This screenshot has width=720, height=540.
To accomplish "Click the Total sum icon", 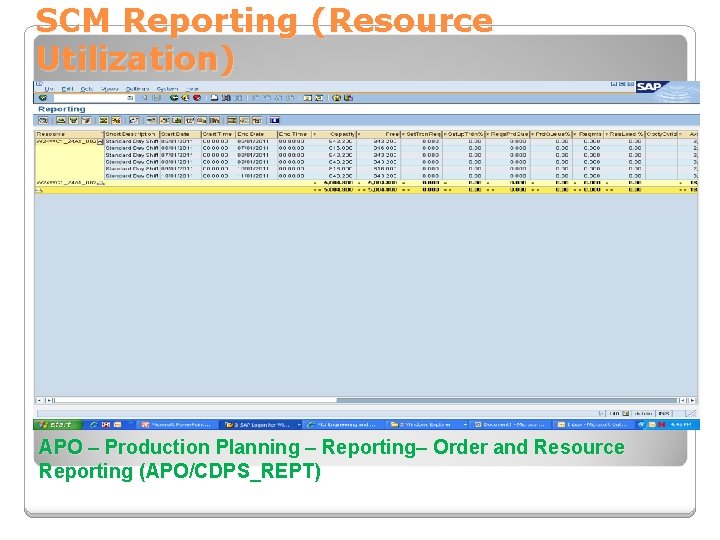I will click(103, 120).
